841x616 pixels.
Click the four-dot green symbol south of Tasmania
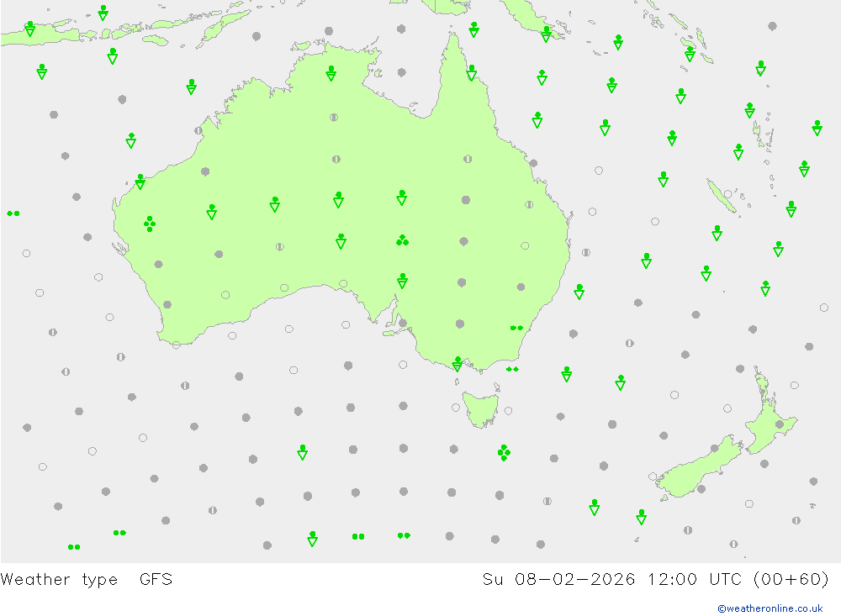[x=504, y=452]
